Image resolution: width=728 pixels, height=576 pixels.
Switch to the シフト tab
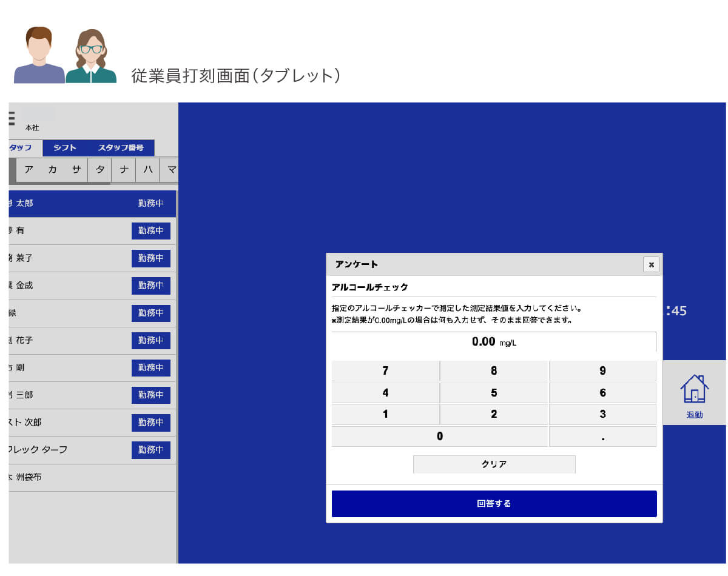pos(65,148)
